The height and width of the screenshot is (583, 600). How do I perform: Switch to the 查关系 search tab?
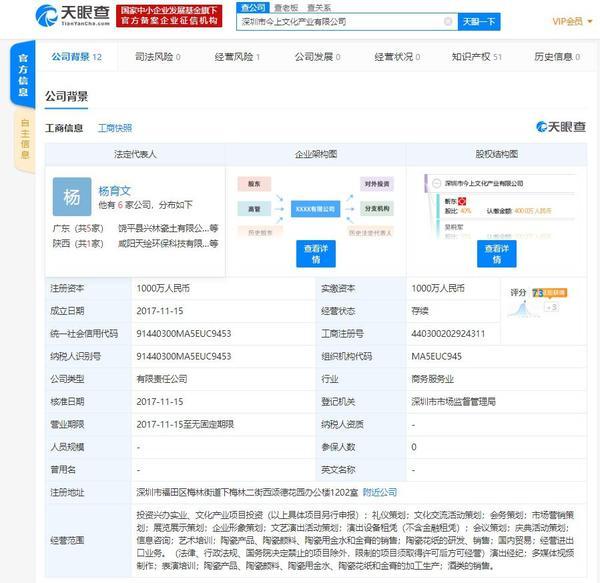[x=319, y=7]
